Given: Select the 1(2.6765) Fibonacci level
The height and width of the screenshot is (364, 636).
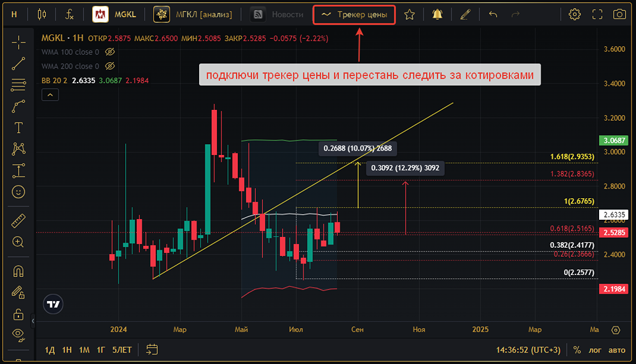Looking at the screenshot, I should [x=579, y=201].
